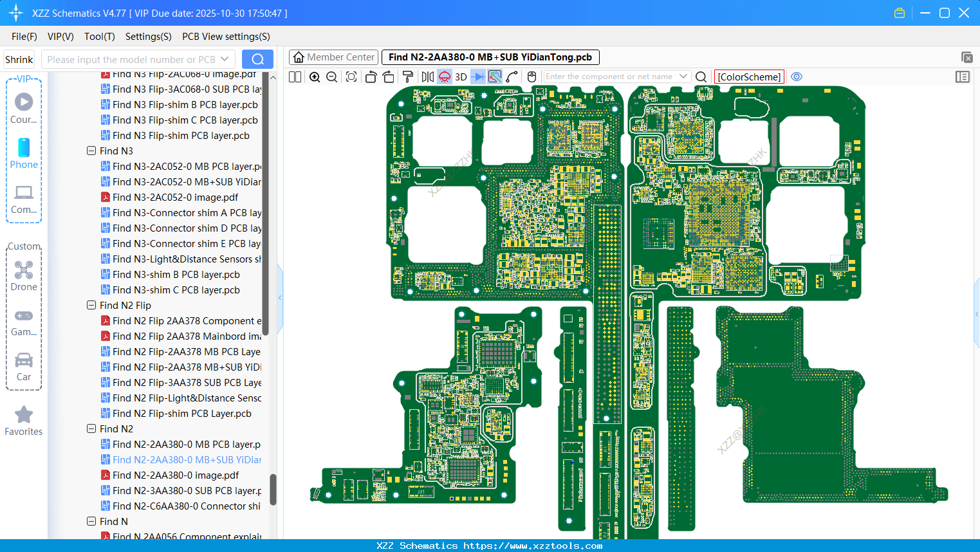Collapse the Find N2 Flip folder

tap(91, 306)
